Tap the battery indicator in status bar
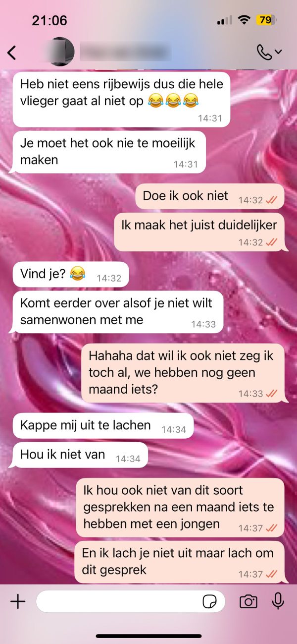Screen dimensions: 297x644 (x=266, y=20)
